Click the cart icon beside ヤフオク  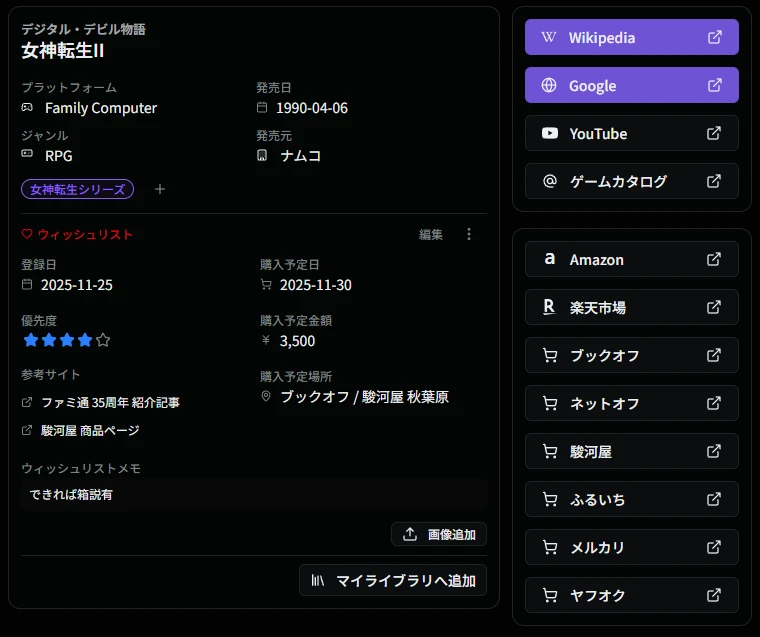(x=550, y=595)
